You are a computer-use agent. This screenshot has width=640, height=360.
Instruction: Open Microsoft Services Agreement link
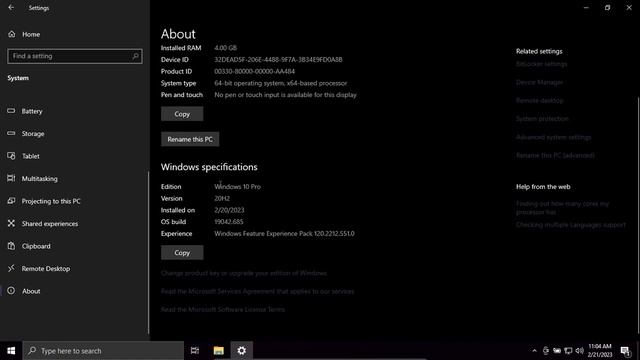click(x=258, y=291)
